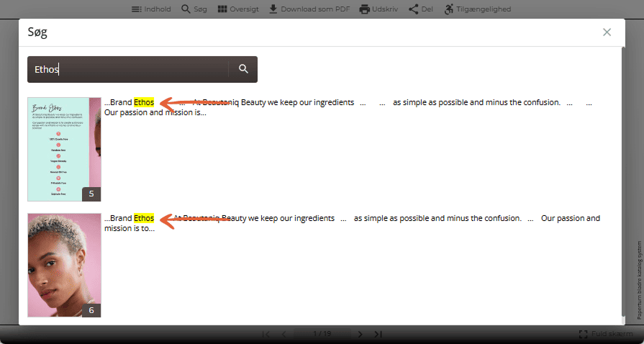Open the page 5 Brand Ethos thumbnail

(64, 149)
